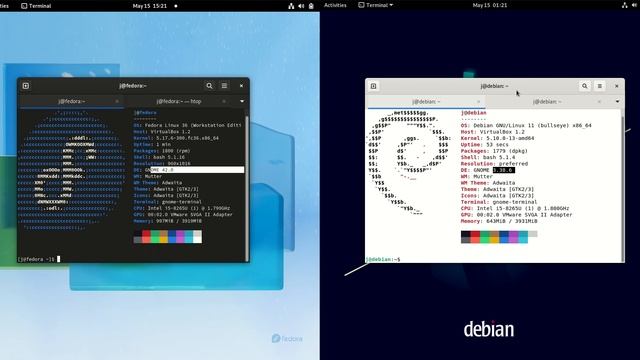Image resolution: width=640 pixels, height=360 pixels.
Task: Open new tab in Debian terminal
Action: 373,86
